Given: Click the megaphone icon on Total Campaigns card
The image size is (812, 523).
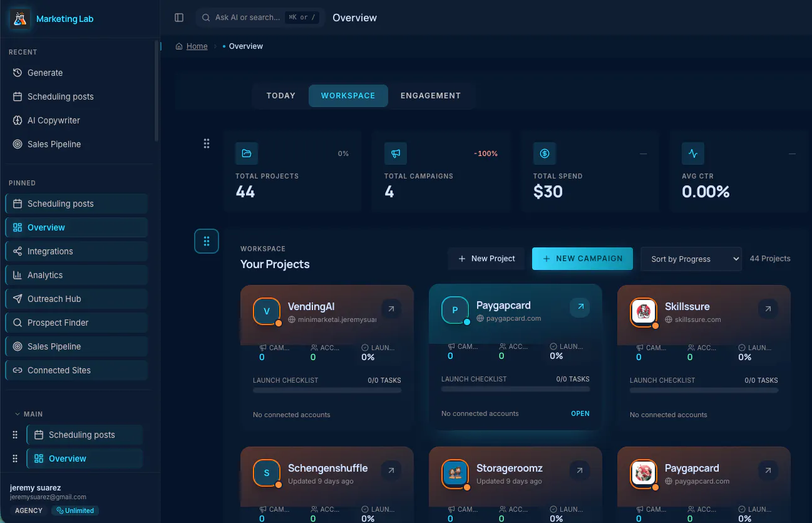Looking at the screenshot, I should click(x=396, y=153).
